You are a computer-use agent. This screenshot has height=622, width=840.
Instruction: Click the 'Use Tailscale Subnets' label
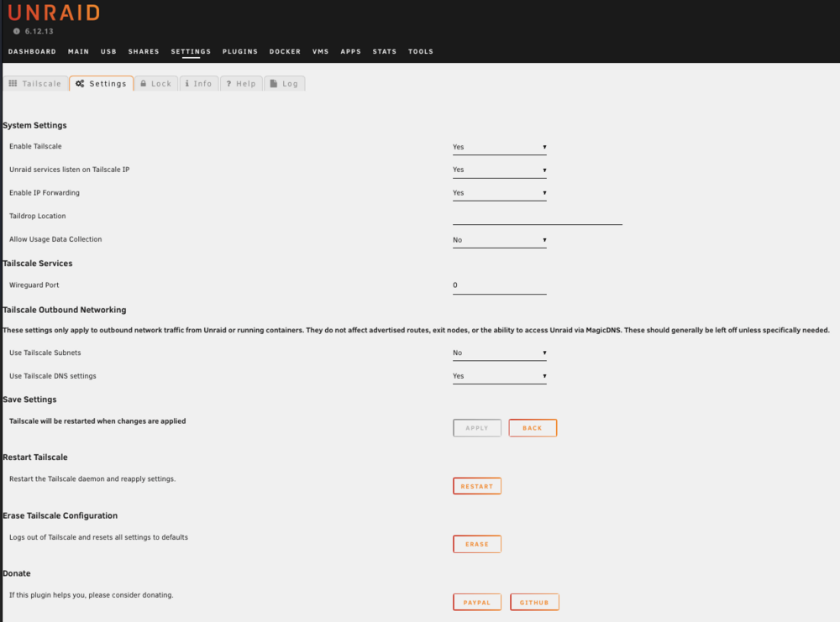pyautogui.click(x=45, y=353)
